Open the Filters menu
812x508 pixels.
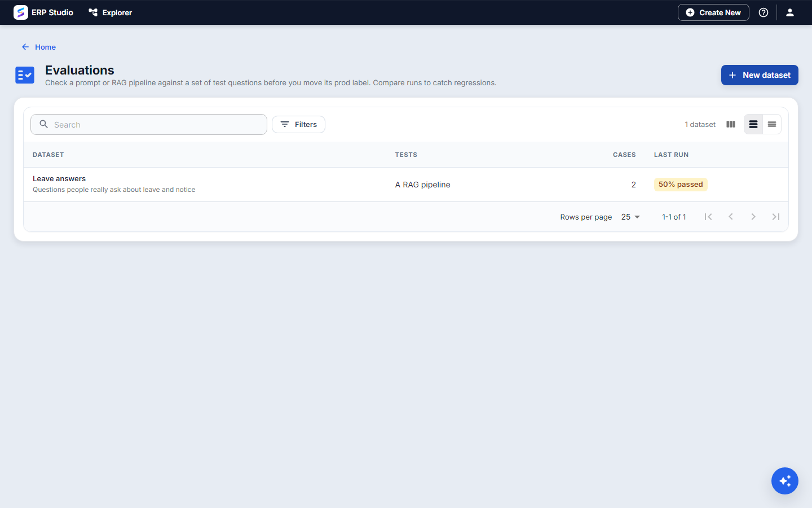pos(298,124)
